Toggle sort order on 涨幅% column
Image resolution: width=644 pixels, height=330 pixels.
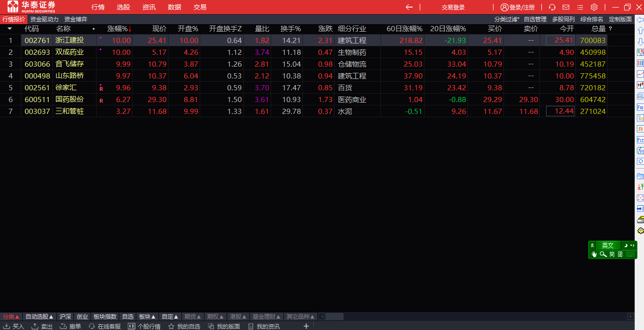[x=119, y=28]
